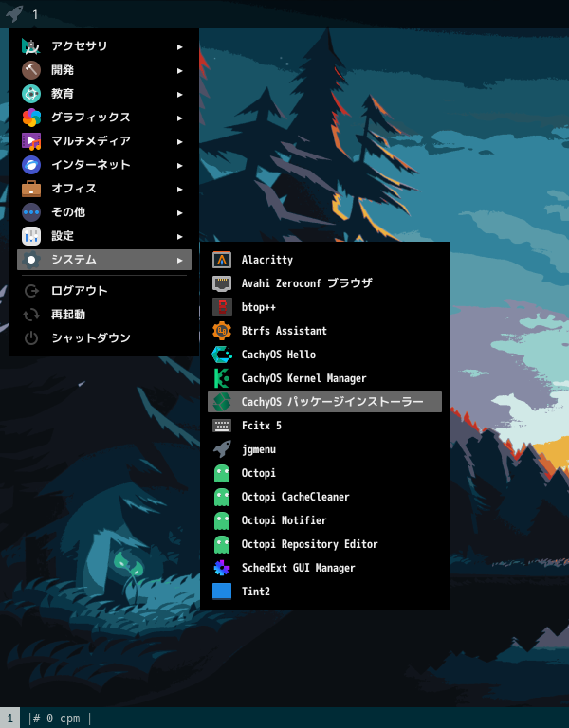Click the red btop++ icon
This screenshot has width=569, height=728.
[222, 307]
